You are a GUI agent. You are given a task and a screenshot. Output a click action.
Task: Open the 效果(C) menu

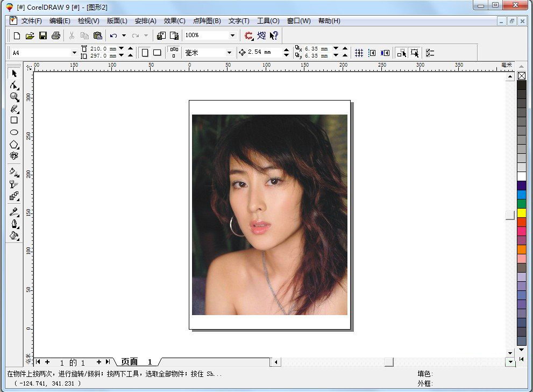tap(174, 21)
